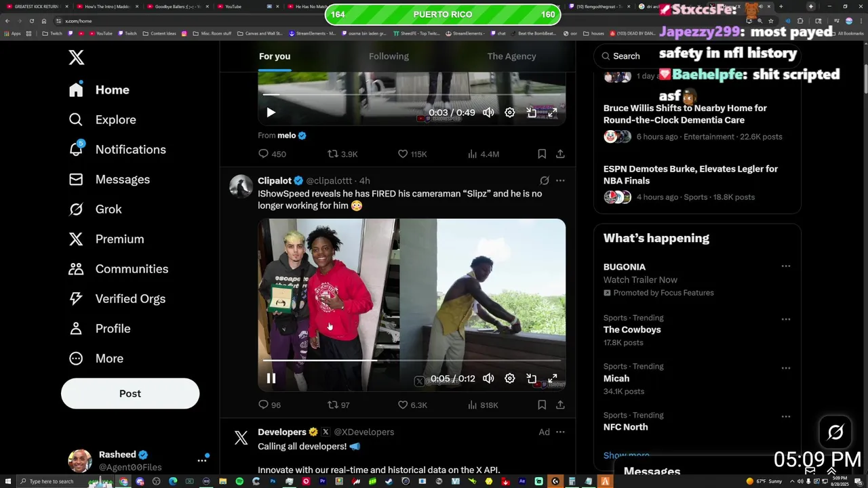The image size is (868, 488).
Task: Open Bruce Willis dementia care story
Action: point(685,114)
